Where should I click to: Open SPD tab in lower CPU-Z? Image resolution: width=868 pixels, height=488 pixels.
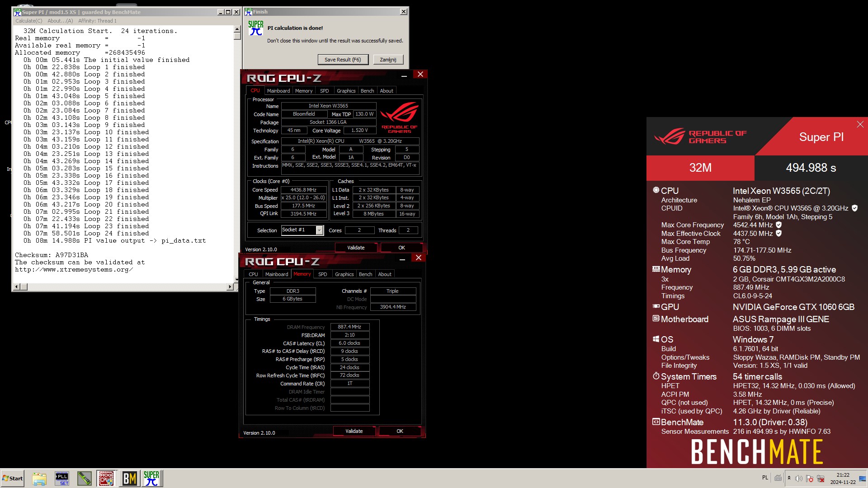(323, 274)
